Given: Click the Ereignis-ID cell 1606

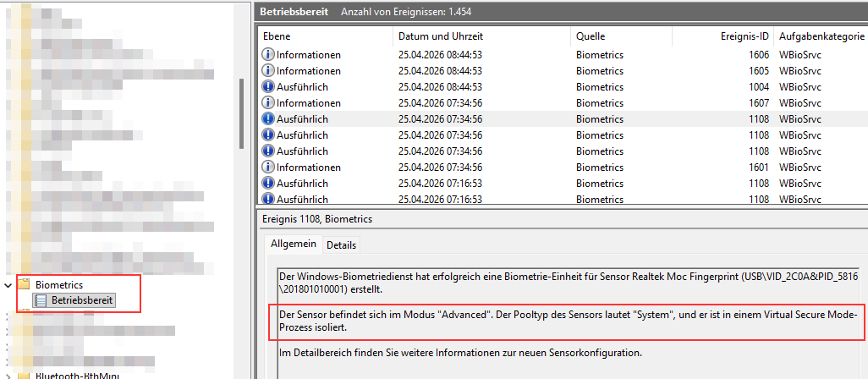Looking at the screenshot, I should (759, 55).
